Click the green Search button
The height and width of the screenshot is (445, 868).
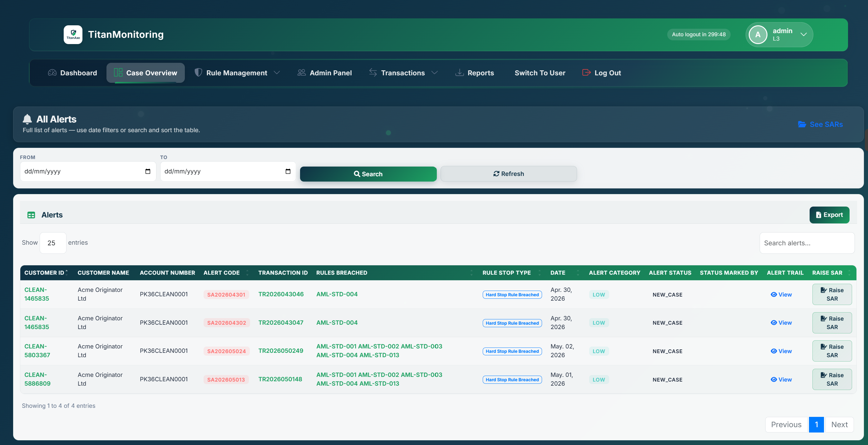coord(368,174)
